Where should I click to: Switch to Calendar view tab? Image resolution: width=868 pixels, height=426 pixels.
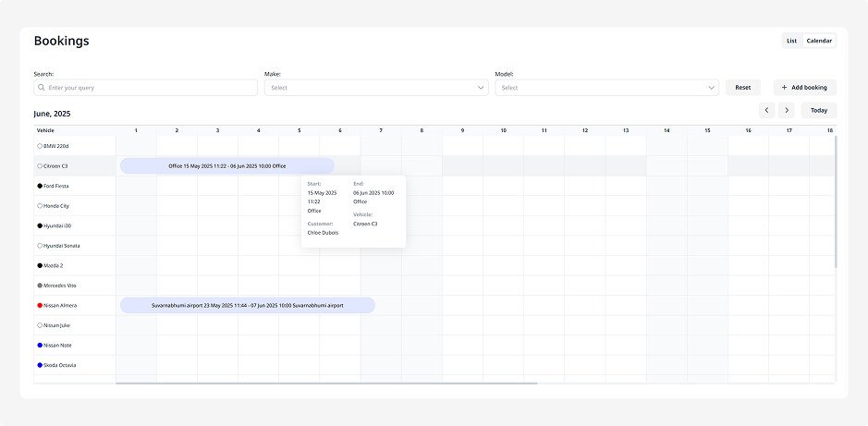tap(819, 41)
